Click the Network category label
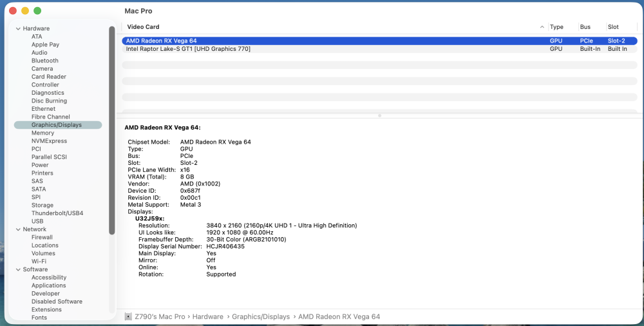The image size is (644, 326). [35, 229]
